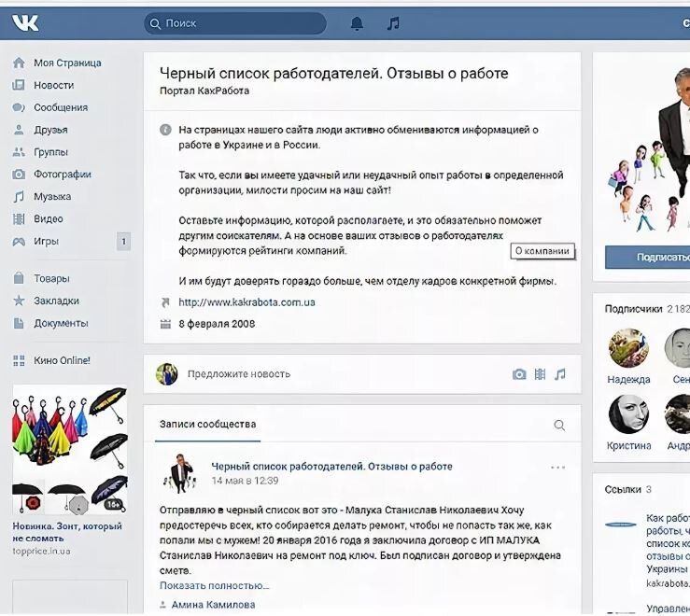Click the speech bubble icon beside Сообщения
The width and height of the screenshot is (690, 616).
(x=19, y=107)
